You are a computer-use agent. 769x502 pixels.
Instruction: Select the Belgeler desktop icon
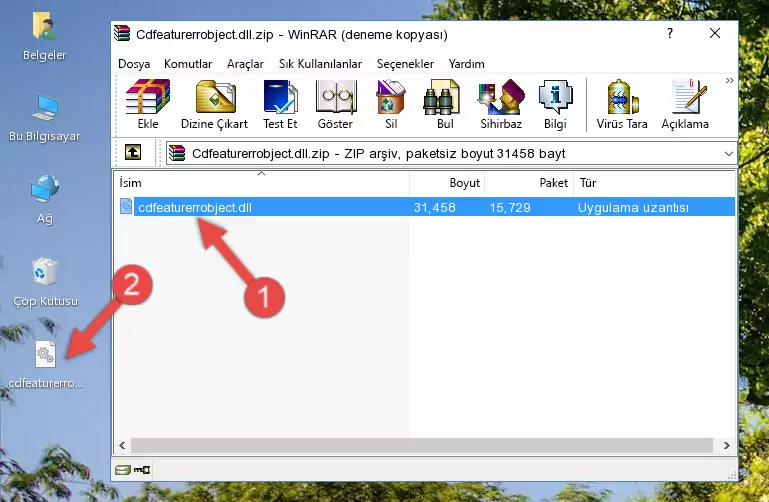pyautogui.click(x=44, y=37)
